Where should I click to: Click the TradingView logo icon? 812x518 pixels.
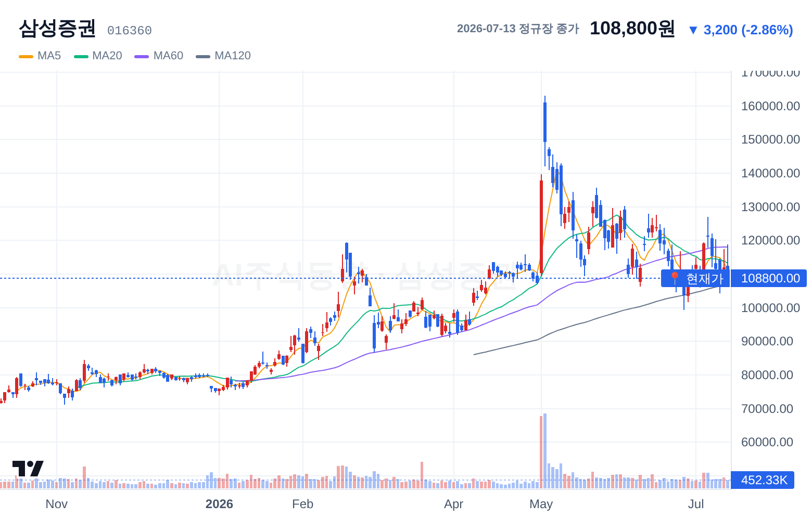point(28,468)
